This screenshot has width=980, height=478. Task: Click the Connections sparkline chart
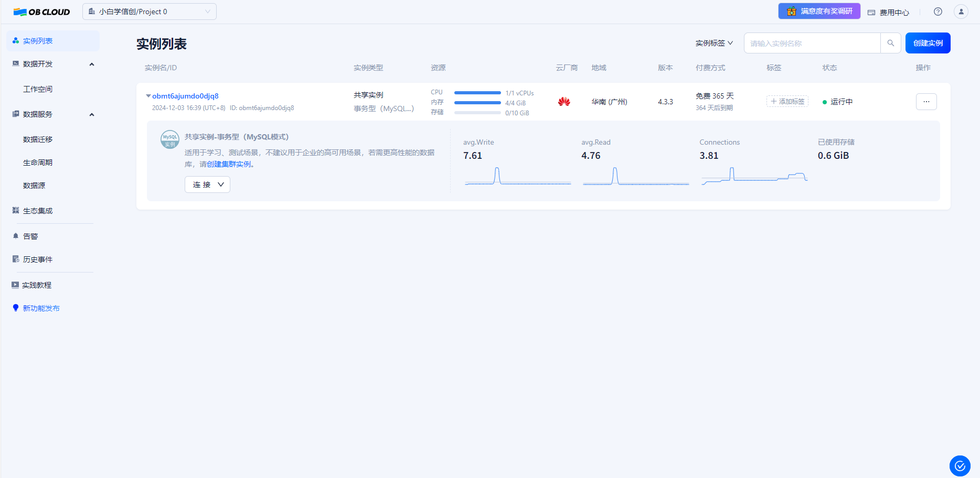click(754, 176)
